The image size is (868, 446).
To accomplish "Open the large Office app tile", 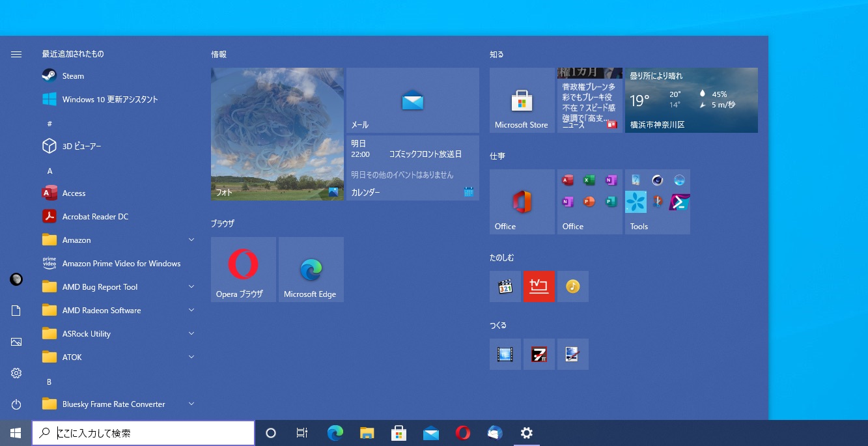I will pyautogui.click(x=522, y=202).
